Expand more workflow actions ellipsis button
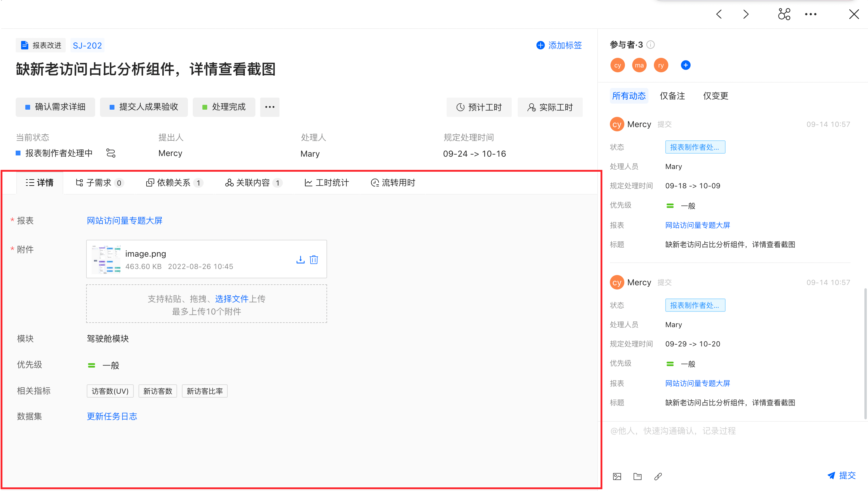The width and height of the screenshot is (868, 491). tap(270, 107)
